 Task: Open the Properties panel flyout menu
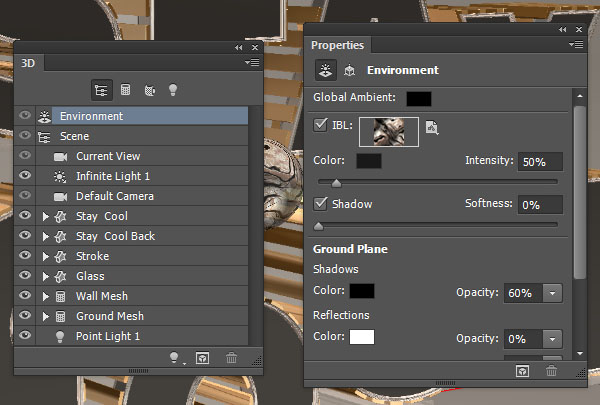click(x=576, y=45)
